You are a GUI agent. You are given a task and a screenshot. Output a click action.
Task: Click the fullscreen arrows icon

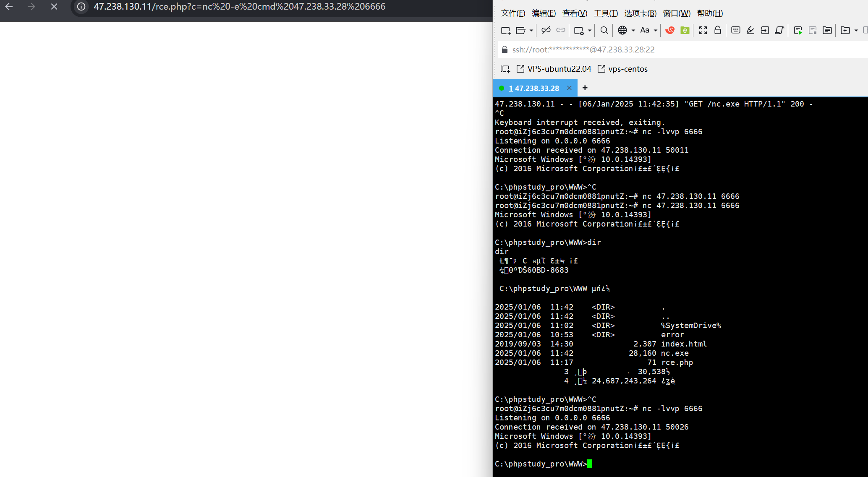tap(703, 30)
